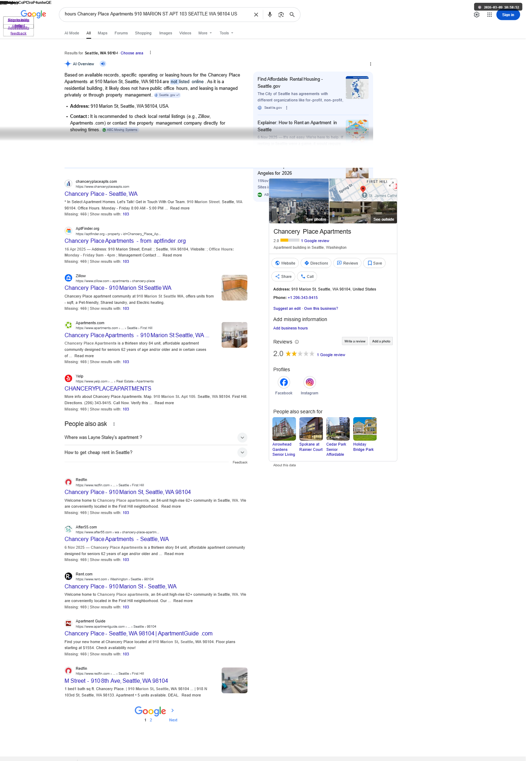Click phone number +1 206-343-9415
The image size is (532, 761).
tap(303, 298)
